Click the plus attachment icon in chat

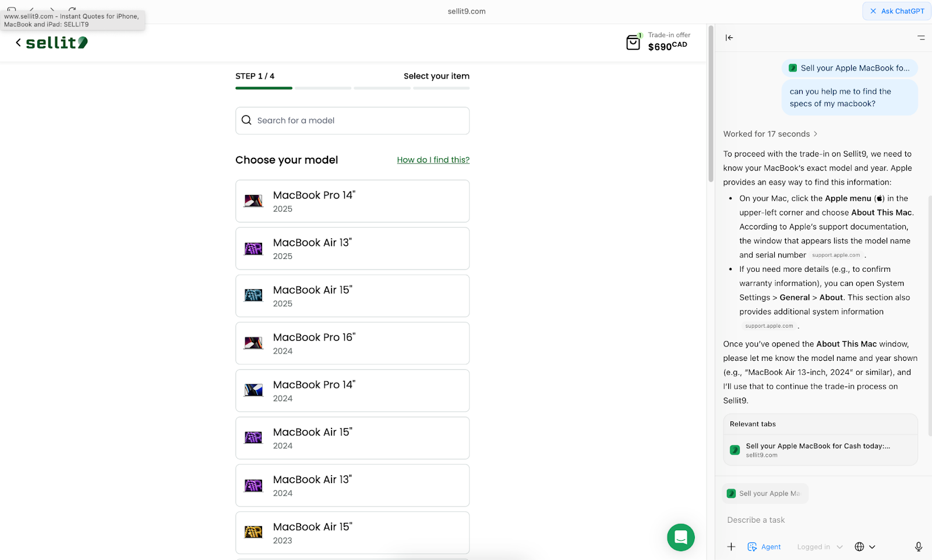tap(732, 547)
